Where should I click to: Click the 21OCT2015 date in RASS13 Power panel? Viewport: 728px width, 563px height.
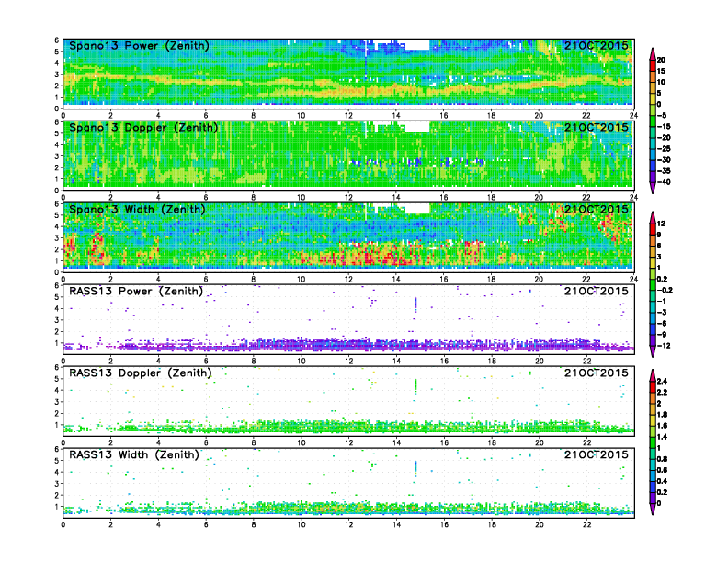[x=597, y=291]
